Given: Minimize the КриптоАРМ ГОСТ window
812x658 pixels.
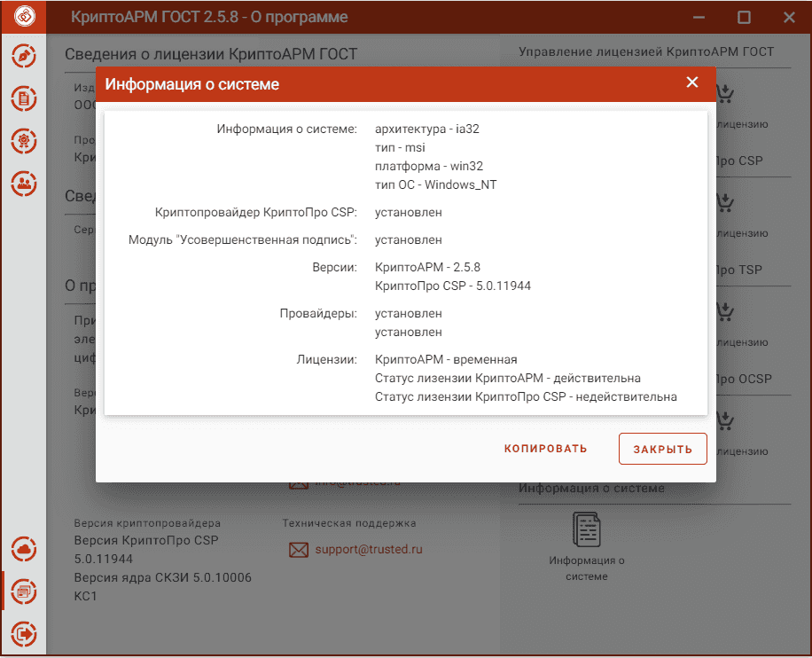Looking at the screenshot, I should click(699, 17).
